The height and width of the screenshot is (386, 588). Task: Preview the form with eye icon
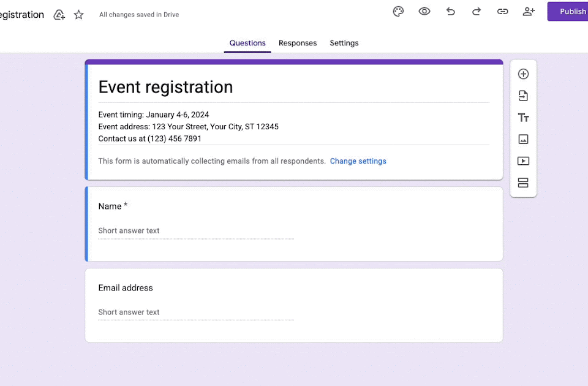[424, 12]
